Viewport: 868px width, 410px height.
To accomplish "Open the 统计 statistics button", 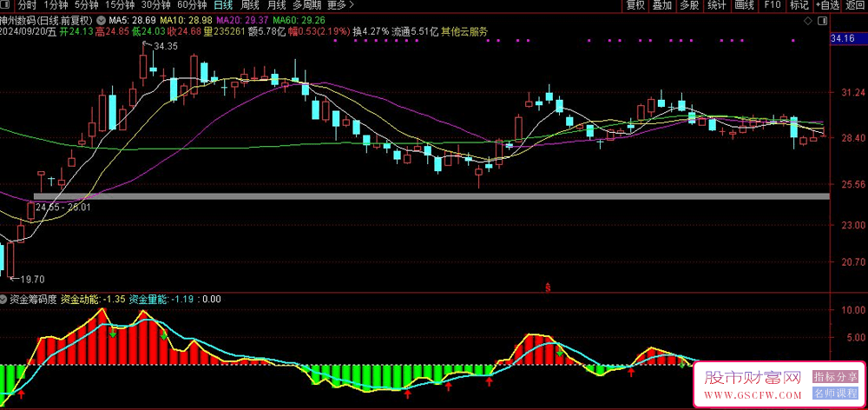I will coord(717,5).
